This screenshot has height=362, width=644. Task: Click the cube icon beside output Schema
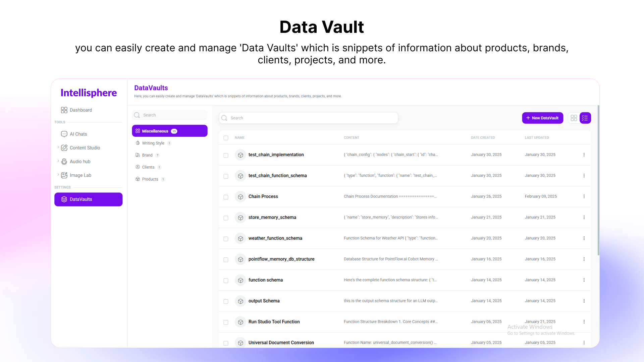click(x=240, y=301)
